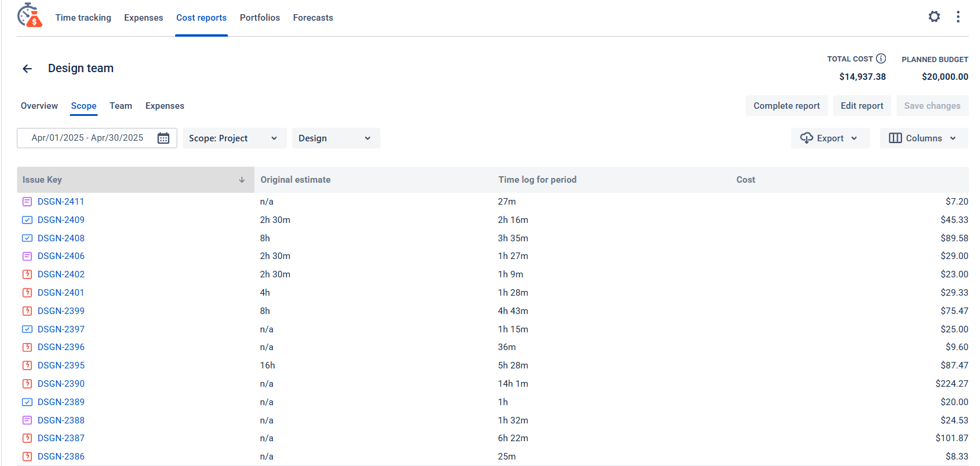The image size is (980, 466).
Task: Go back using the left arrow
Action: [27, 69]
